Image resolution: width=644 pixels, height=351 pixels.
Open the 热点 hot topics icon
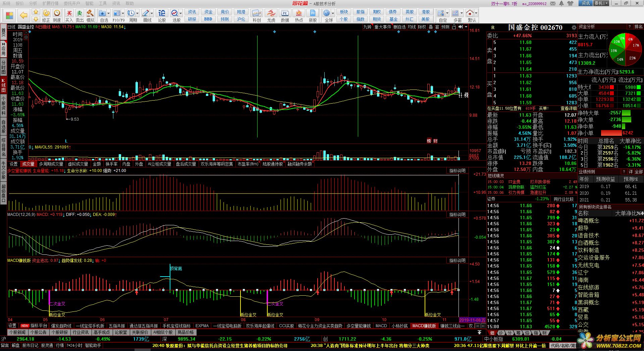click(x=299, y=15)
